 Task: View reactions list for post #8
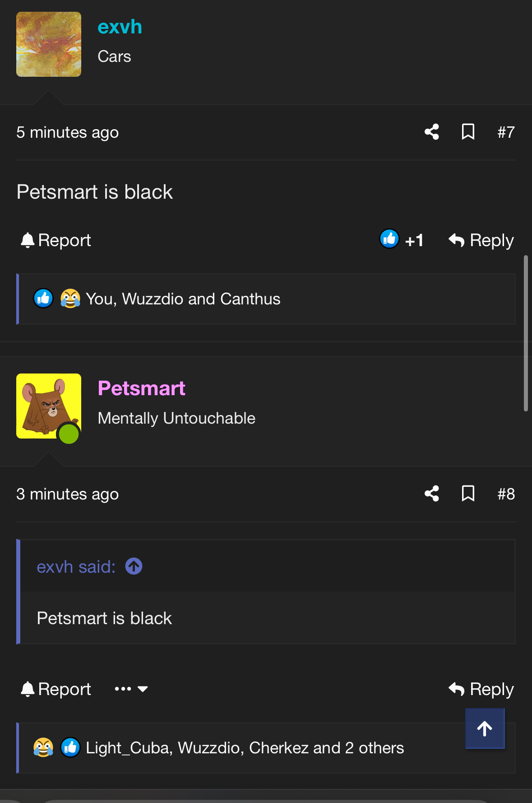tap(245, 748)
